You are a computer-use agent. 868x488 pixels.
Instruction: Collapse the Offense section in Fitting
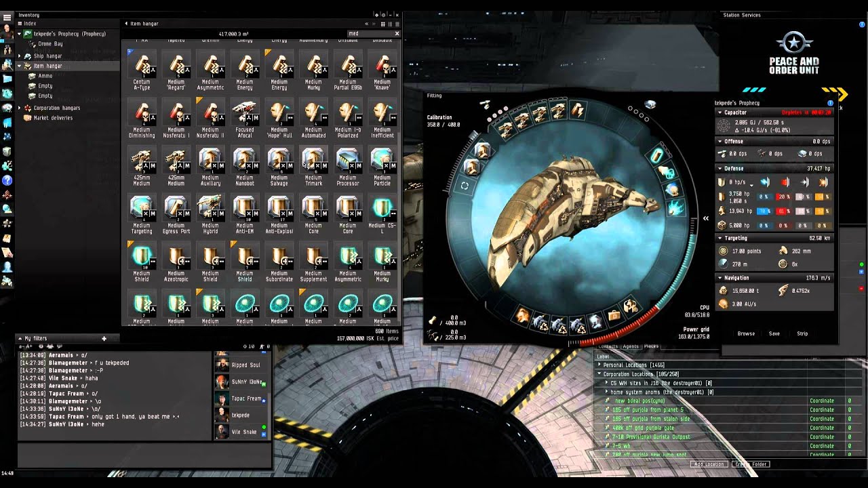pyautogui.click(x=719, y=142)
